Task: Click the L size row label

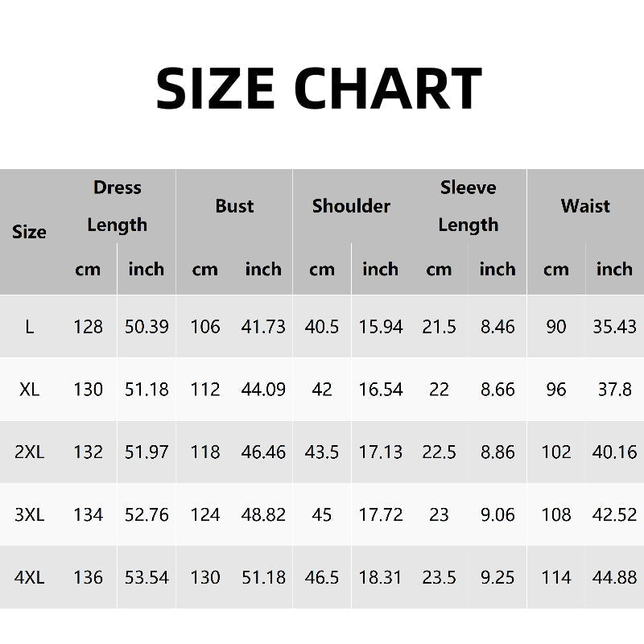Action: tap(30, 327)
